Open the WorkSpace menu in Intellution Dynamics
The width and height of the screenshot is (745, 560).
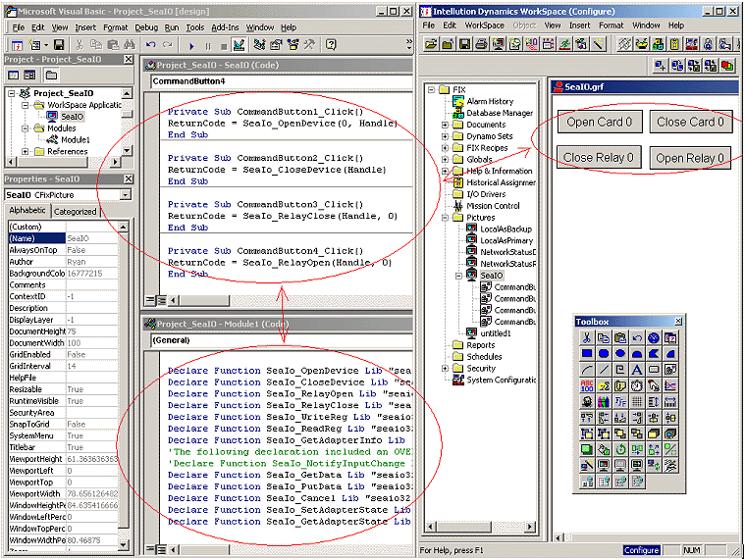coord(484,25)
